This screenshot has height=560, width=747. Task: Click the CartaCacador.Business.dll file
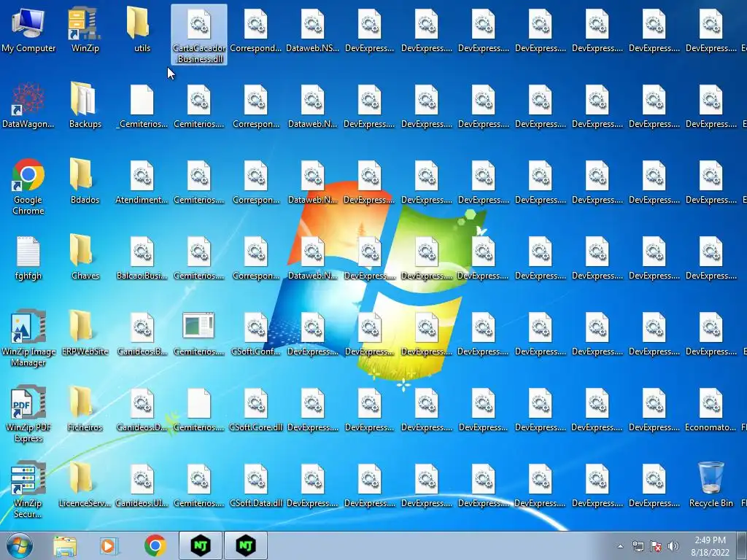pyautogui.click(x=199, y=35)
